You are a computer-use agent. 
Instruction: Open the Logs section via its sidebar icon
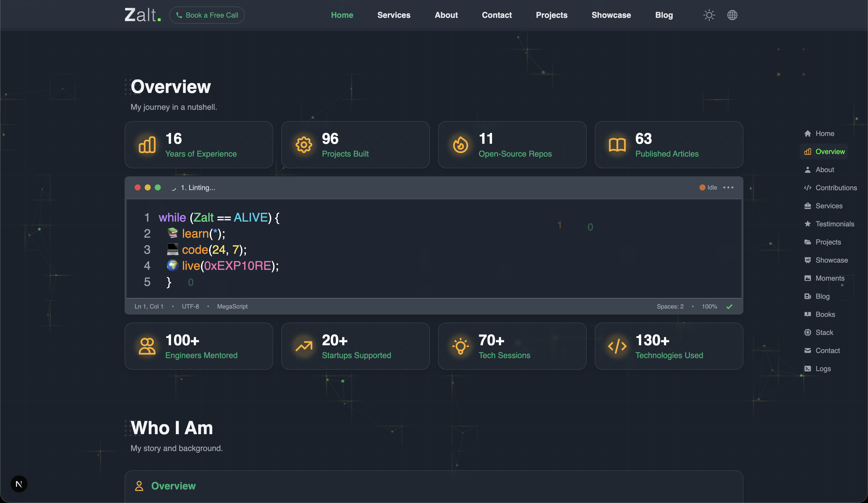[808, 368]
